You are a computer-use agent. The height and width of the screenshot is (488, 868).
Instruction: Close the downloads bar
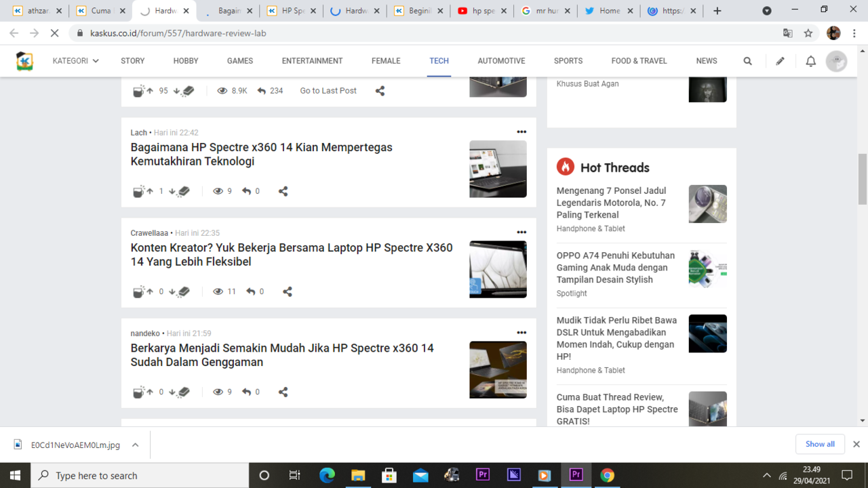click(856, 444)
